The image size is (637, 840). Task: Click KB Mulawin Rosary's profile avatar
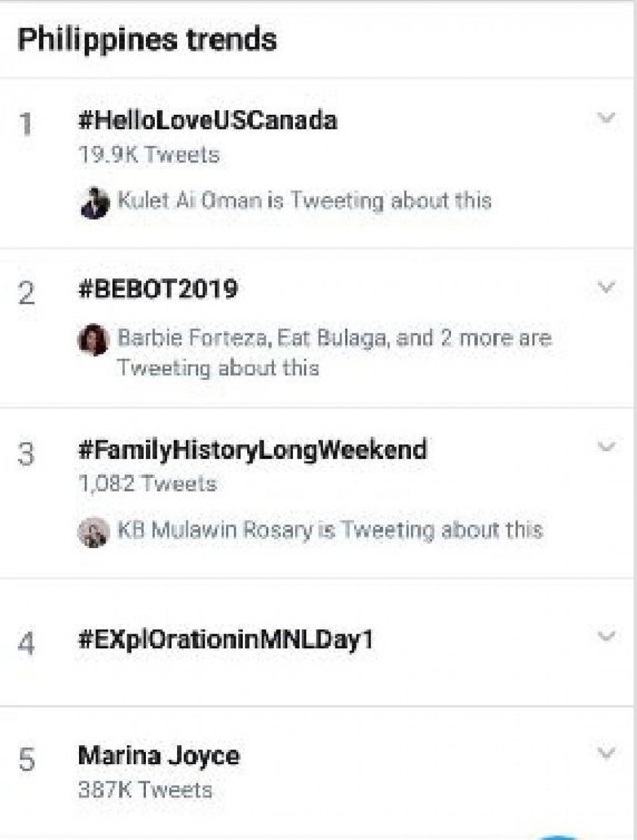pos(93,532)
